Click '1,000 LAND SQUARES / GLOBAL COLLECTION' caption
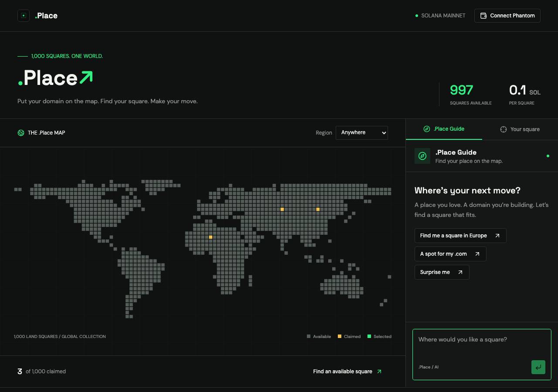The width and height of the screenshot is (558, 392). point(60,337)
